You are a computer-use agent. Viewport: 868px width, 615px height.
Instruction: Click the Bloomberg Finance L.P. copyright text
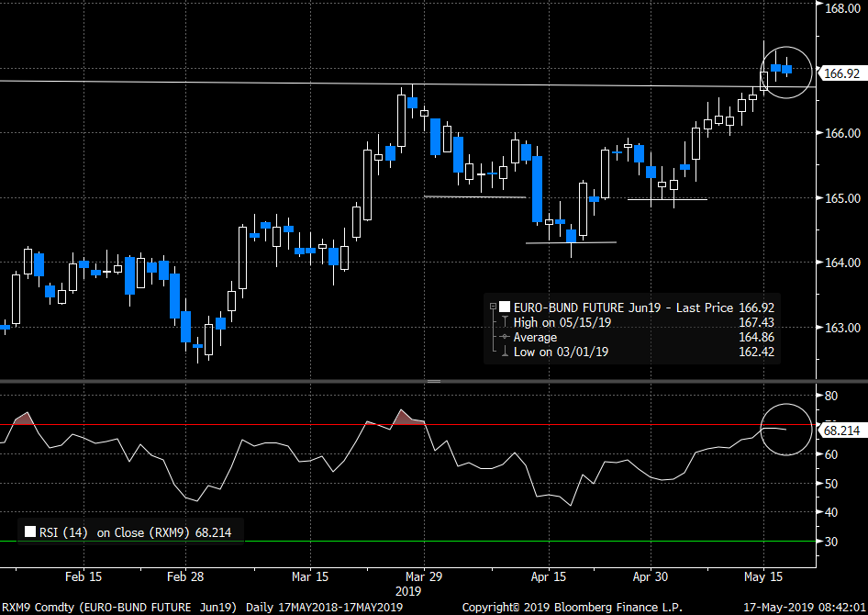point(572,608)
